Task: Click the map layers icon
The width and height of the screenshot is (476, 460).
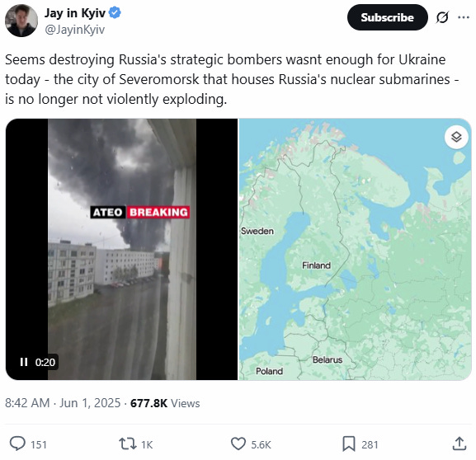Action: pyautogui.click(x=456, y=137)
